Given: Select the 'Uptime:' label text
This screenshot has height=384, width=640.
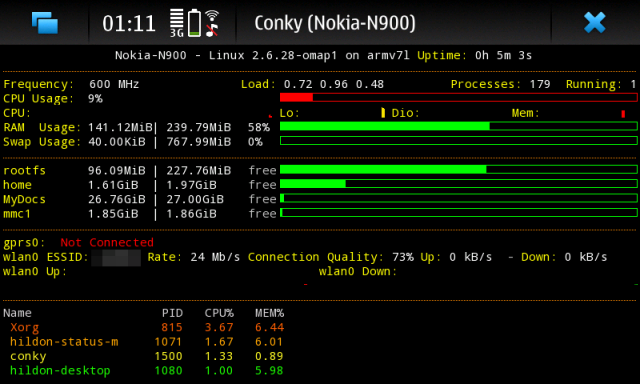Looking at the screenshot, I should tap(442, 55).
